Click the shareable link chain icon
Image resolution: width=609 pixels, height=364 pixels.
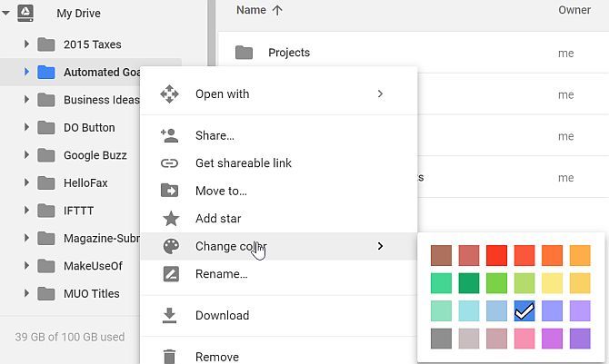point(169,163)
